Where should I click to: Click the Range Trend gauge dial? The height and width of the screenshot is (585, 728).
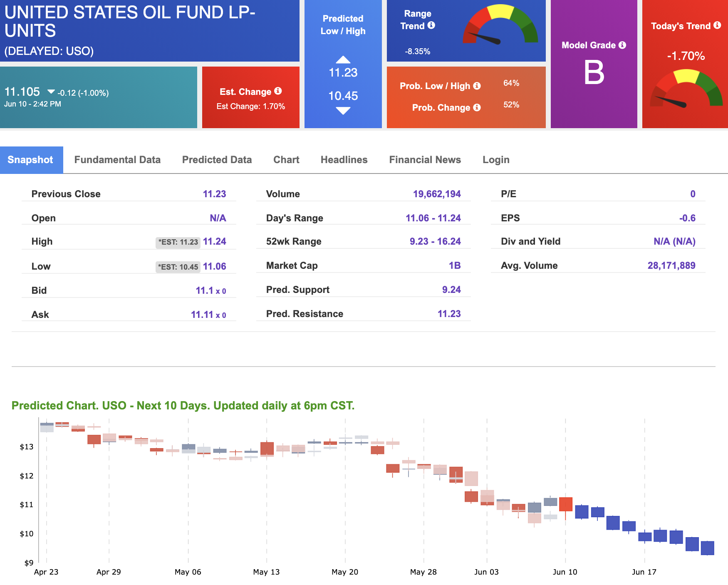[500, 24]
